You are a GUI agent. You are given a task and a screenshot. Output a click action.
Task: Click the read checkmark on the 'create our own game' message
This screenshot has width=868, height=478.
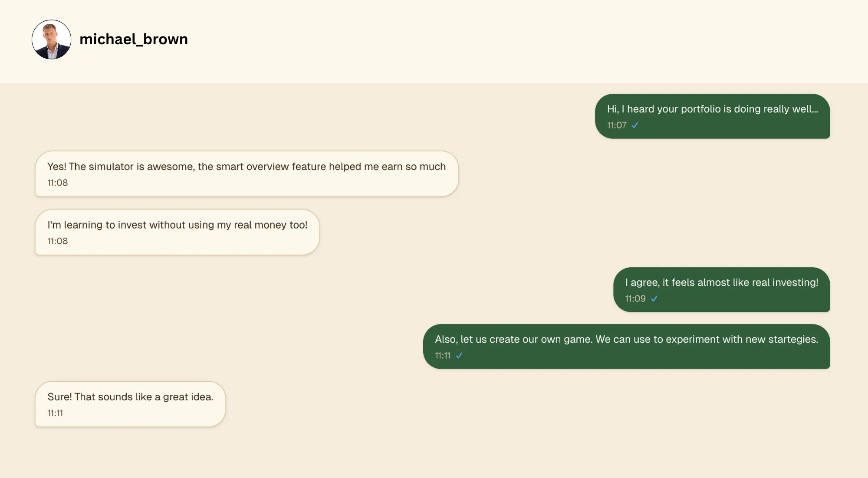459,356
